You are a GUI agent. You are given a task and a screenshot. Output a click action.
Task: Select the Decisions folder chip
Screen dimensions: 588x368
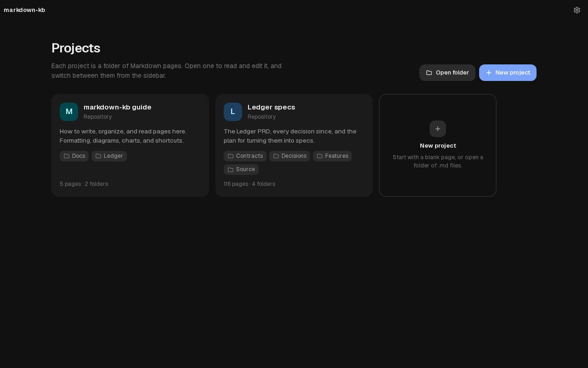(x=289, y=156)
